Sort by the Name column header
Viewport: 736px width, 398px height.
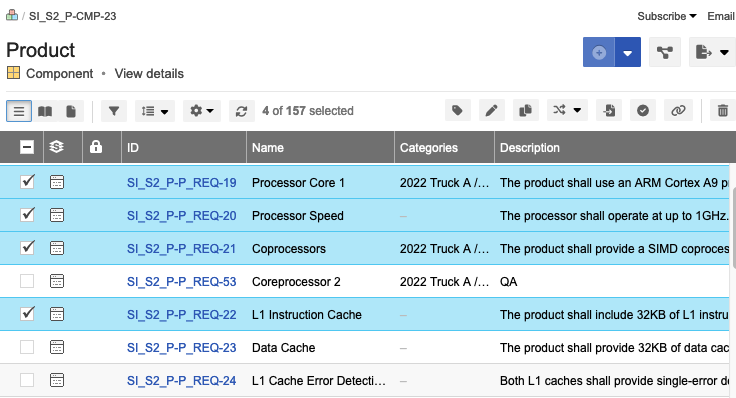click(321, 147)
